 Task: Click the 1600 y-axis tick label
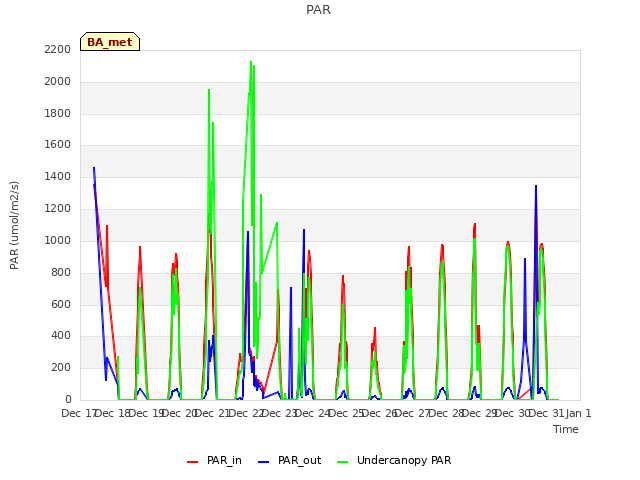(x=58, y=145)
